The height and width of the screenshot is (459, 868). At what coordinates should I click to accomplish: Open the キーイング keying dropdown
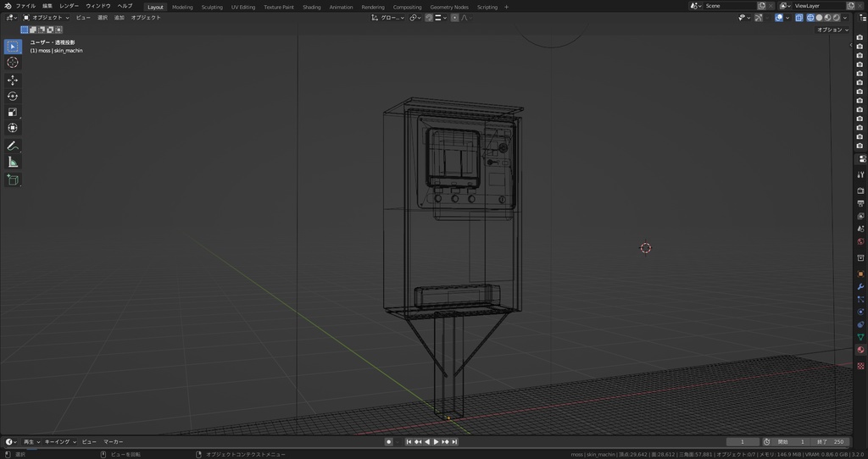[x=60, y=442]
